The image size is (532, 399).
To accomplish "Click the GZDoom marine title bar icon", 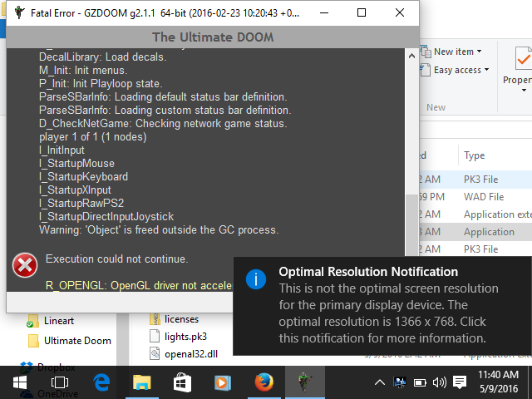I will coord(19,12).
